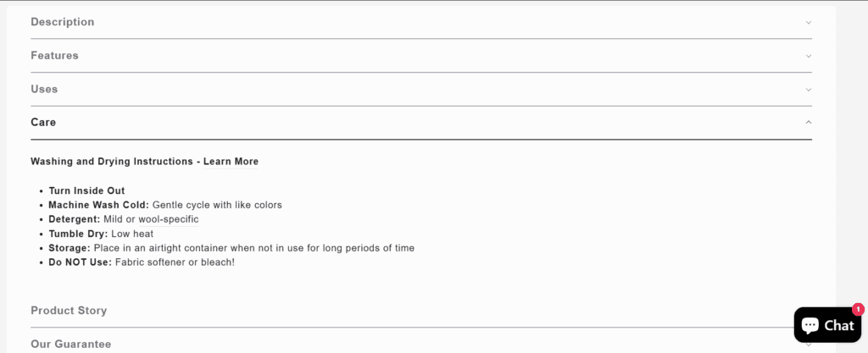Click the Machine Wash Cold instruction line
Viewport: 868px width, 353px height.
coord(164,205)
